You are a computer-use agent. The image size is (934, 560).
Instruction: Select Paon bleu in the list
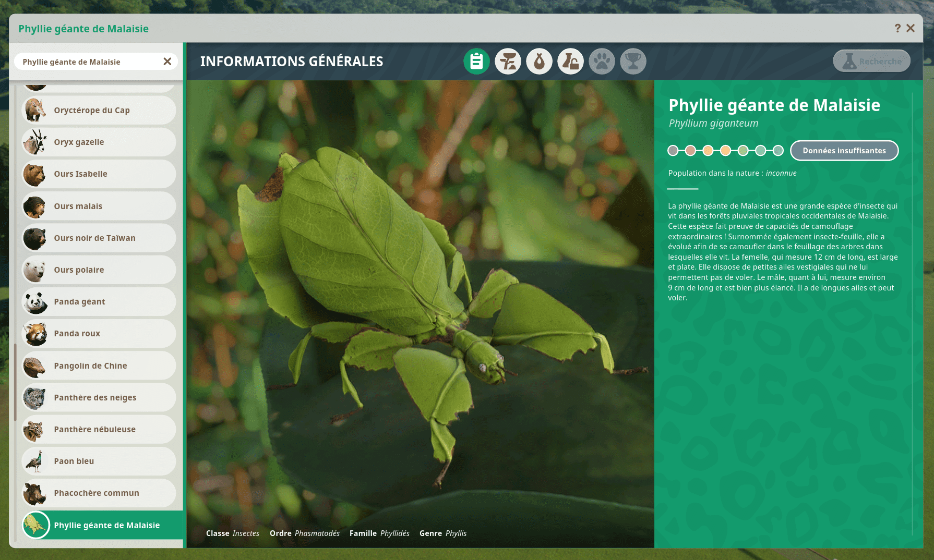point(99,461)
